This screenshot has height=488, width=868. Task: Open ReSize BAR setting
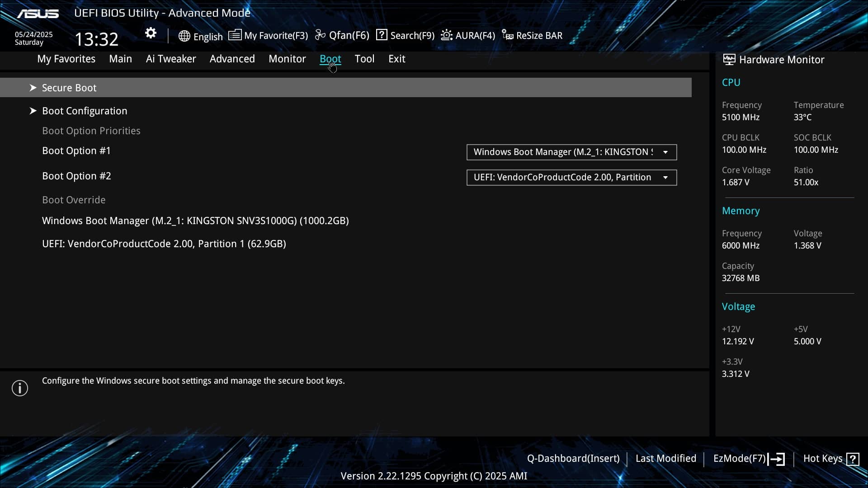pos(539,36)
